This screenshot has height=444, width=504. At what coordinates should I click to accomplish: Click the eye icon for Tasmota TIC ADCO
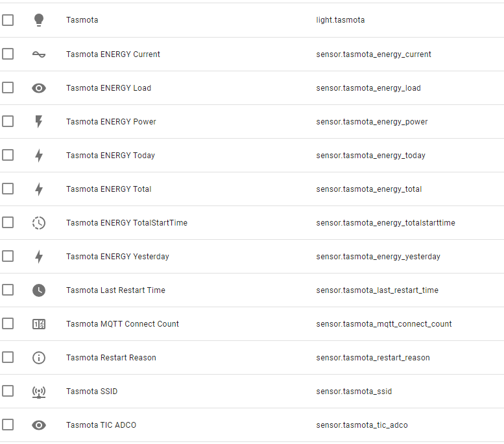pyautogui.click(x=39, y=425)
